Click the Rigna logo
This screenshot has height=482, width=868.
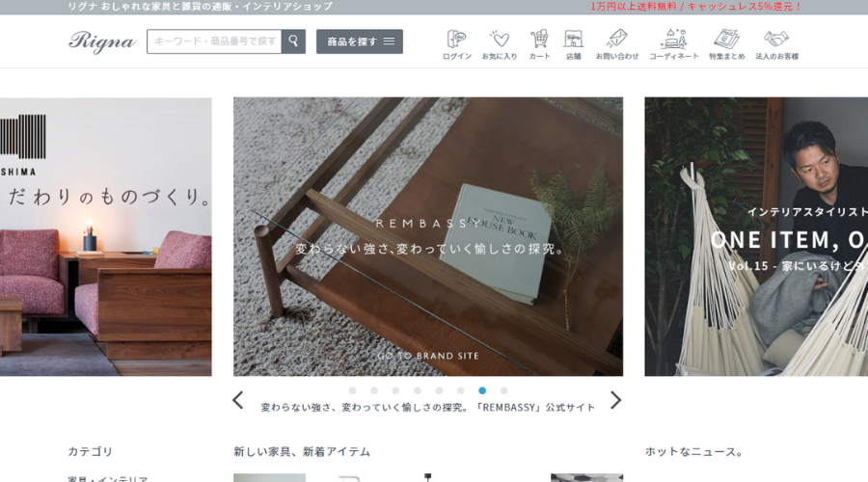click(x=102, y=42)
